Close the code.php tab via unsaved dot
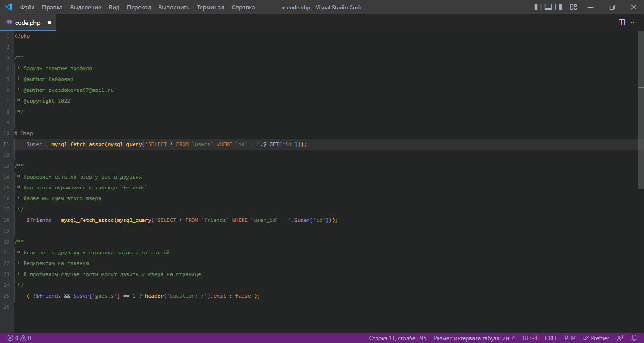The image size is (644, 343). [x=50, y=23]
